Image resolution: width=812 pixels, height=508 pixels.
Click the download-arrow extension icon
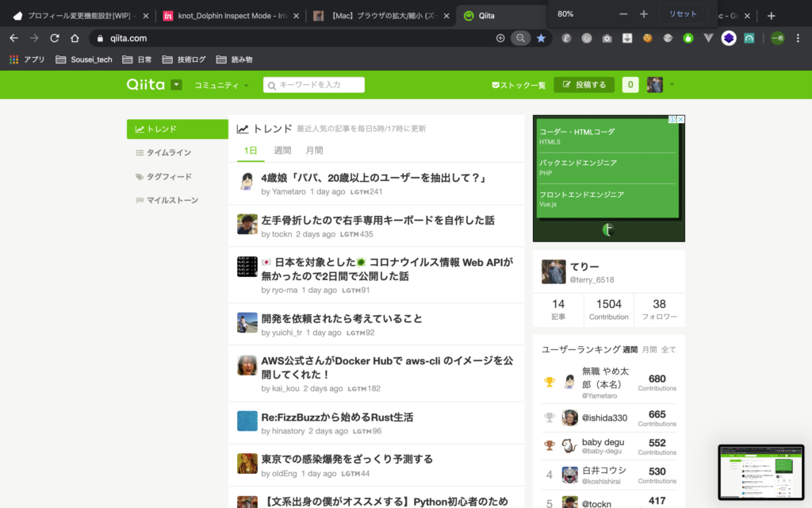point(627,38)
